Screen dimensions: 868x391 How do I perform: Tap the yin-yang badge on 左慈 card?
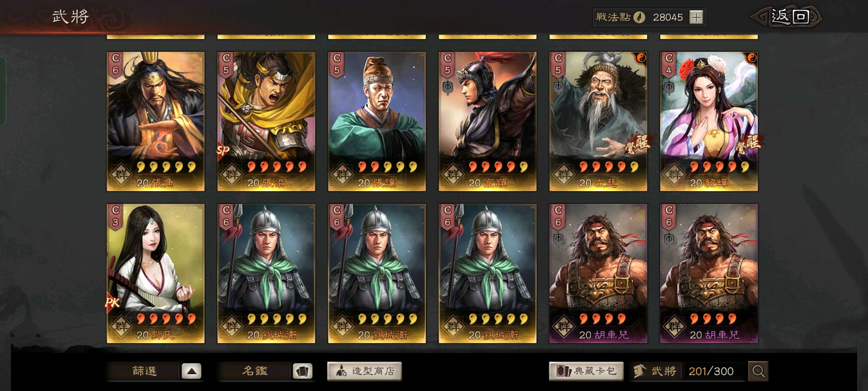[x=641, y=58]
